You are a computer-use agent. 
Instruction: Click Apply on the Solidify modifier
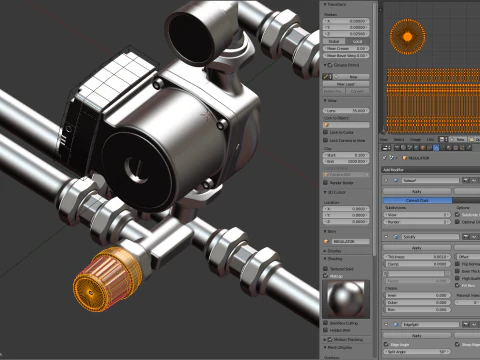click(417, 248)
